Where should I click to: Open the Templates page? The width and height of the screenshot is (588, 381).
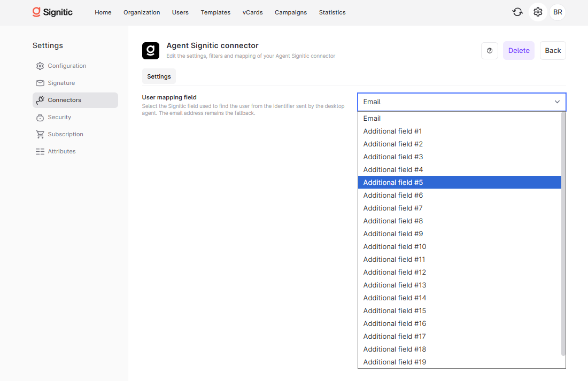pos(215,12)
